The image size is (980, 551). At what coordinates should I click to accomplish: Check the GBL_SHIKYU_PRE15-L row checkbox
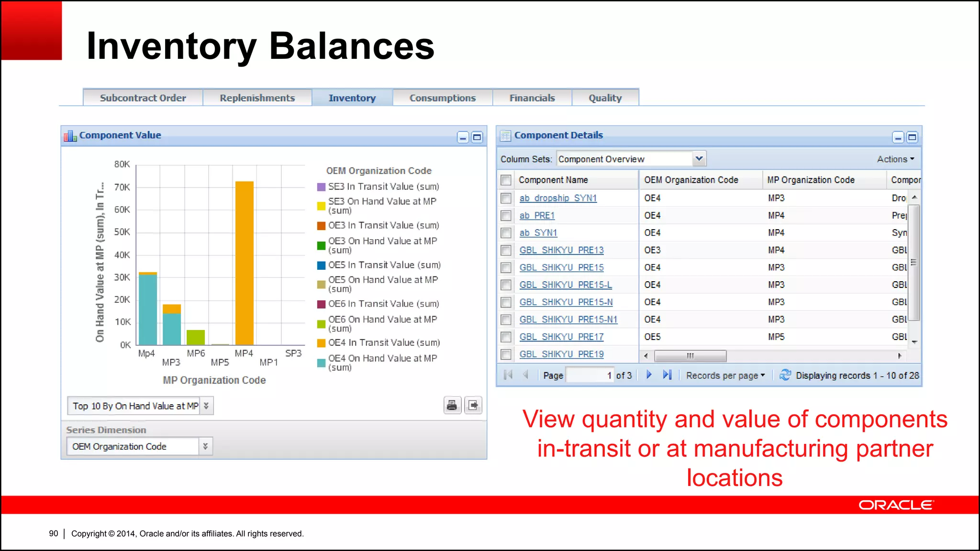coord(506,285)
